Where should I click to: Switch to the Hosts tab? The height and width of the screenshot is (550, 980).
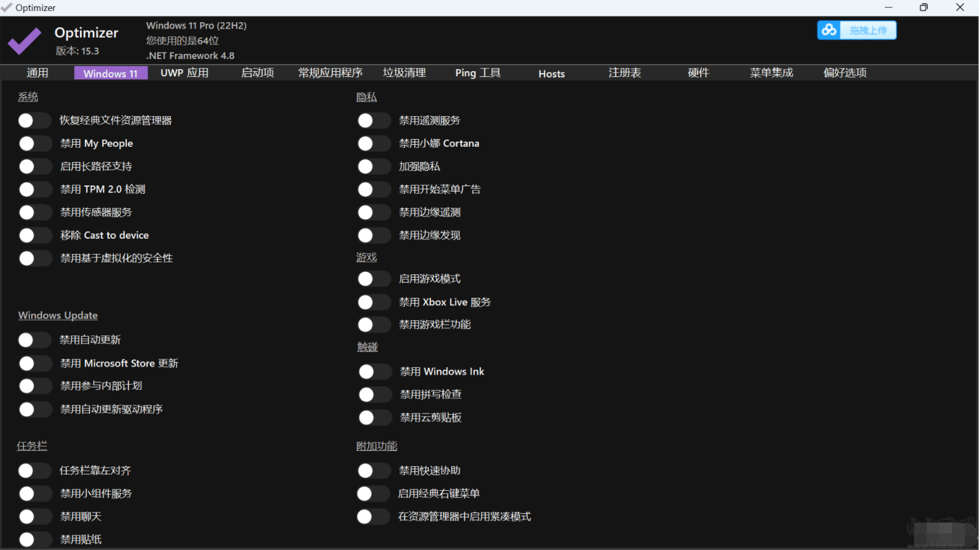[551, 72]
